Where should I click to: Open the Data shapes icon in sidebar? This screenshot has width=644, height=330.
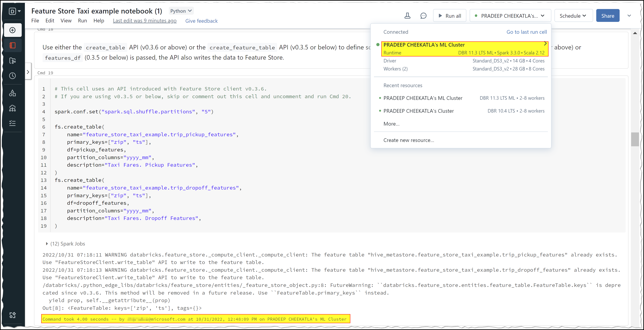[x=13, y=93]
